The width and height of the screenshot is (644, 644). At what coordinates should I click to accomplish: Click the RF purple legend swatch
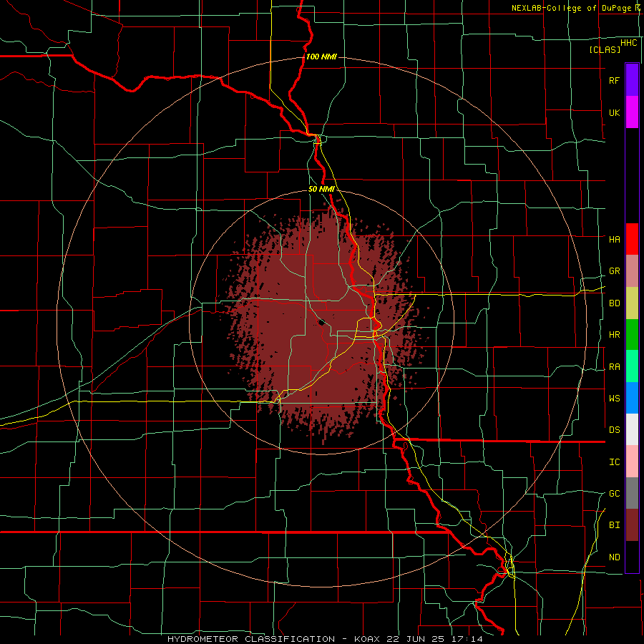tap(632, 80)
